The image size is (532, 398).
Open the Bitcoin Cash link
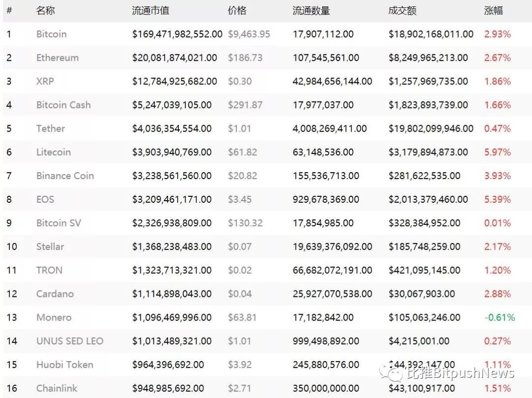click(x=63, y=105)
